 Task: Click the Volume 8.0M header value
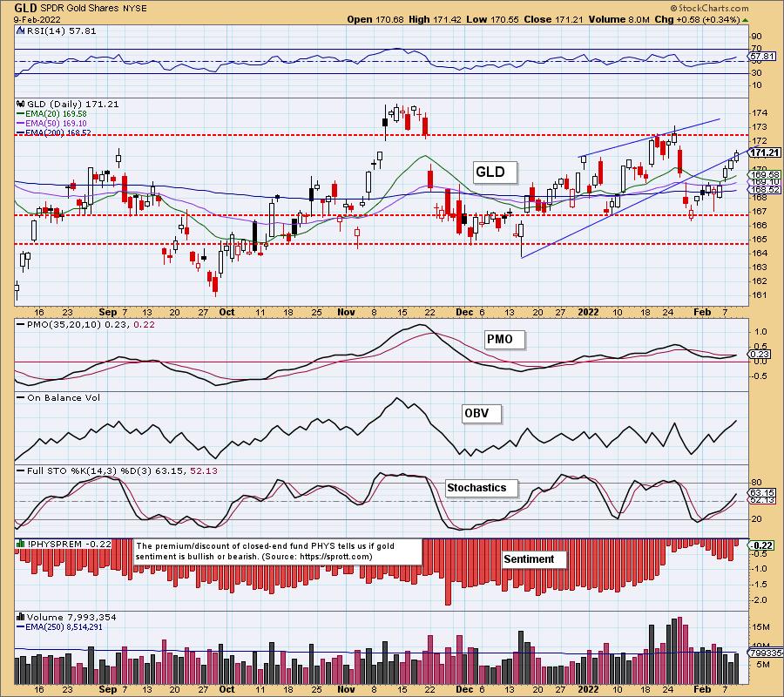coord(619,19)
